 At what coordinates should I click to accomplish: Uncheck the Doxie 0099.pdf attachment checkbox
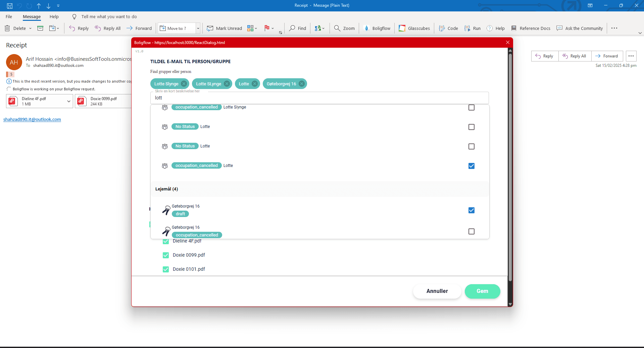[166, 255]
